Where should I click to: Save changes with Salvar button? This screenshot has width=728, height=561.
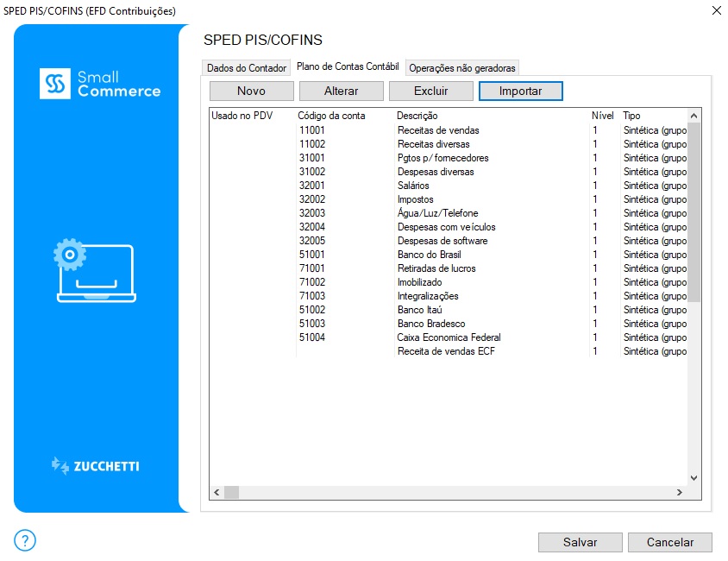tap(580, 542)
